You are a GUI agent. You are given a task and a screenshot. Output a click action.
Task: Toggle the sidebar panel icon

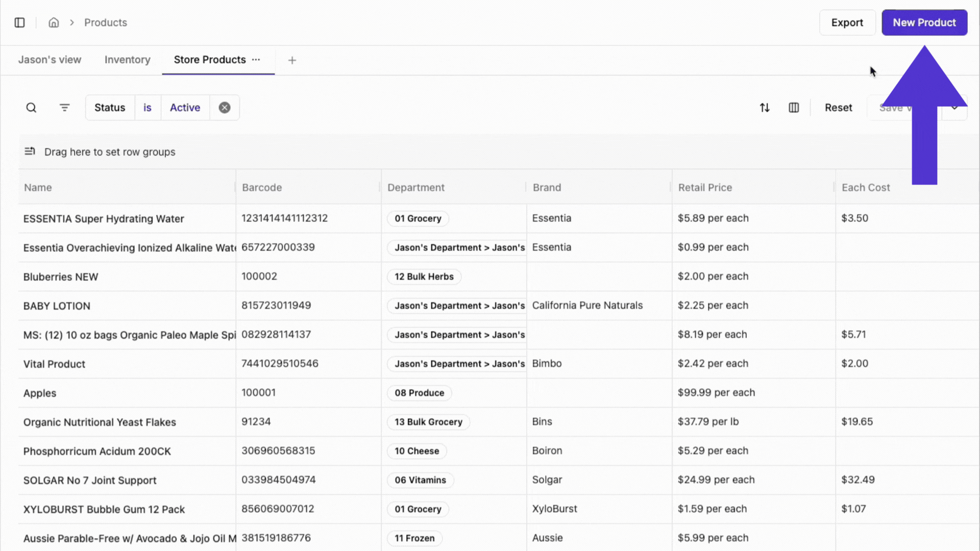point(19,22)
